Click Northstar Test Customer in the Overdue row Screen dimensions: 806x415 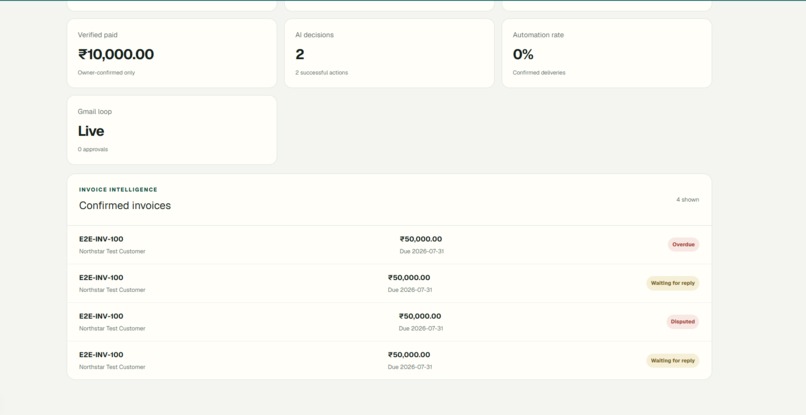[112, 251]
